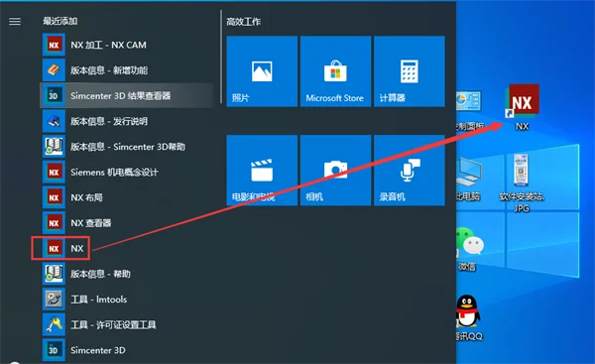The image size is (595, 364).
Task: Open the 计算器 tile
Action: click(409, 71)
